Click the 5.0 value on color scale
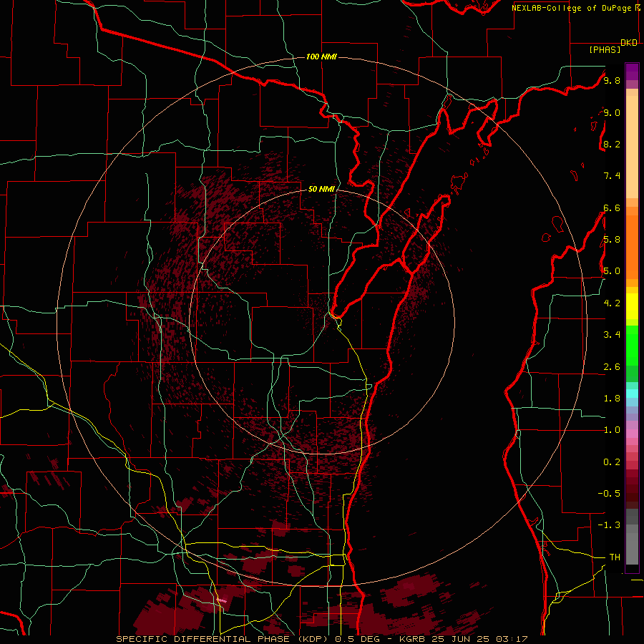 click(612, 271)
